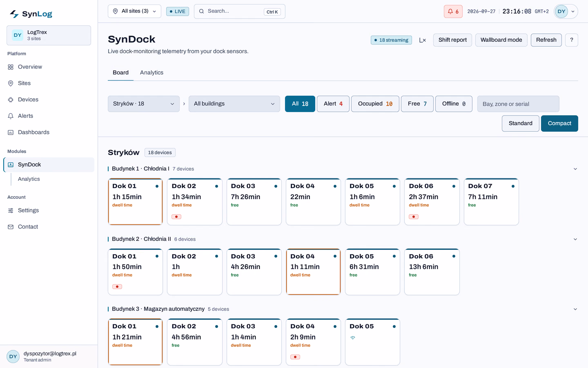588x368 pixels.
Task: Click the Sites map pin icon in sidebar
Action: 11,83
